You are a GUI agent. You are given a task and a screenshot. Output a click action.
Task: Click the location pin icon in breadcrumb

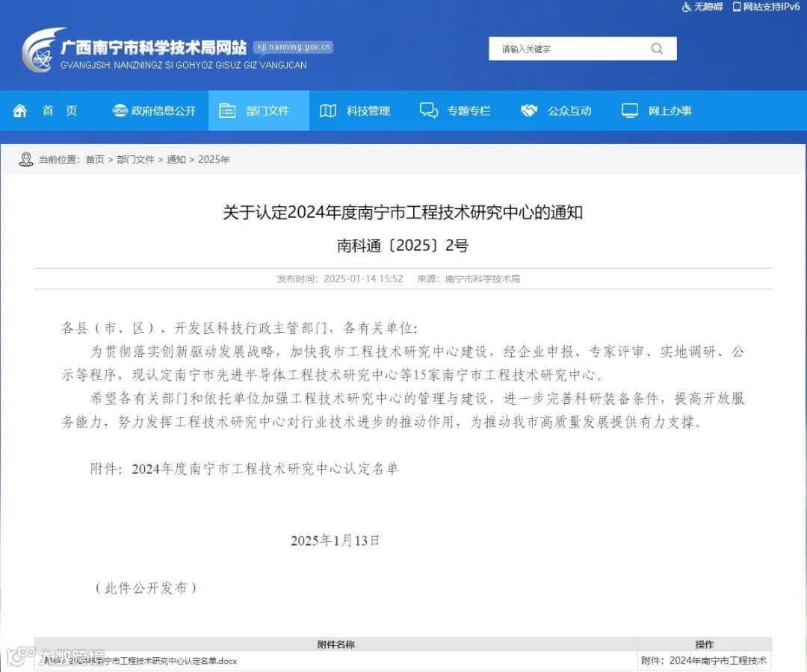(x=25, y=159)
